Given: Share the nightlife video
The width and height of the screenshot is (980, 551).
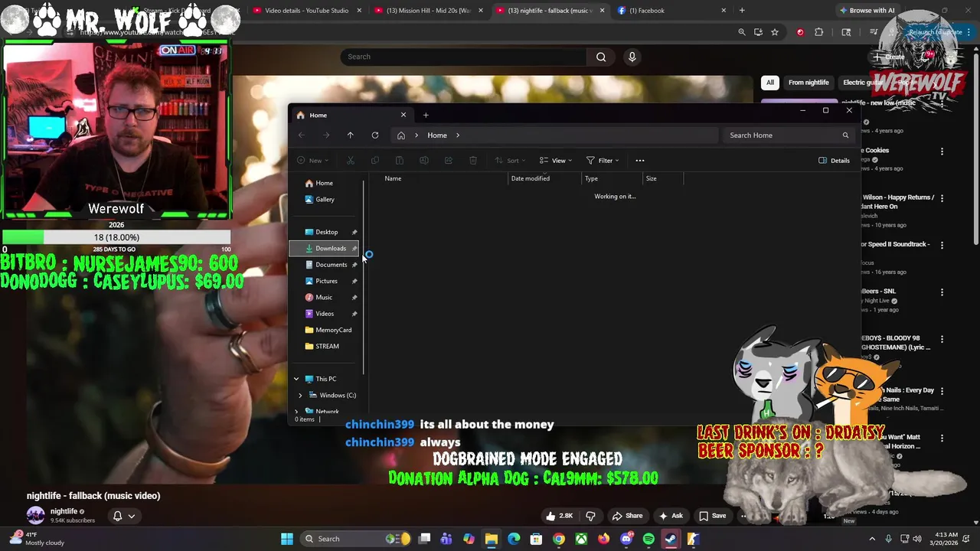Looking at the screenshot, I should click(628, 516).
